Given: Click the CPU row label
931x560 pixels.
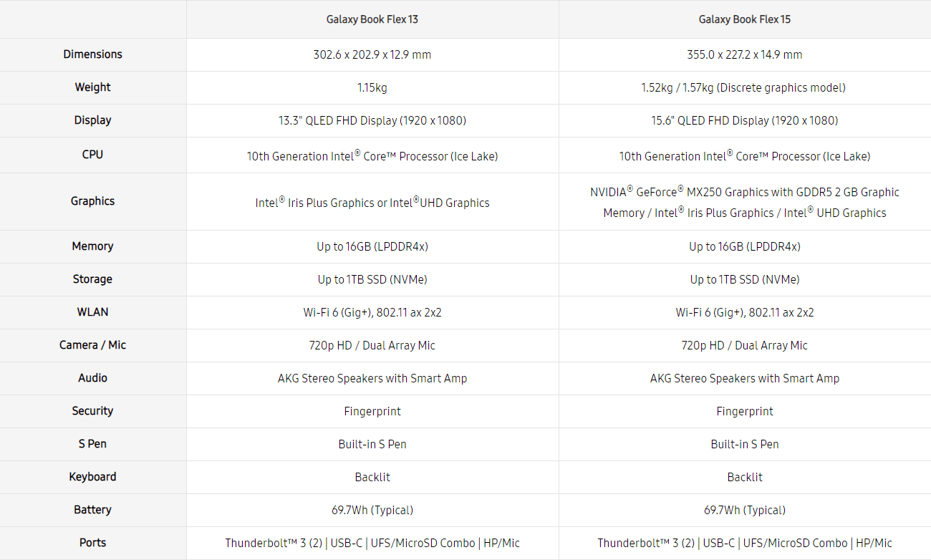Looking at the screenshot, I should point(92,155).
